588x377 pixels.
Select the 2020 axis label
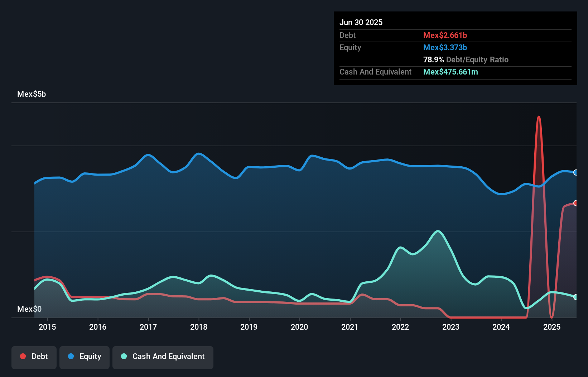click(x=299, y=327)
